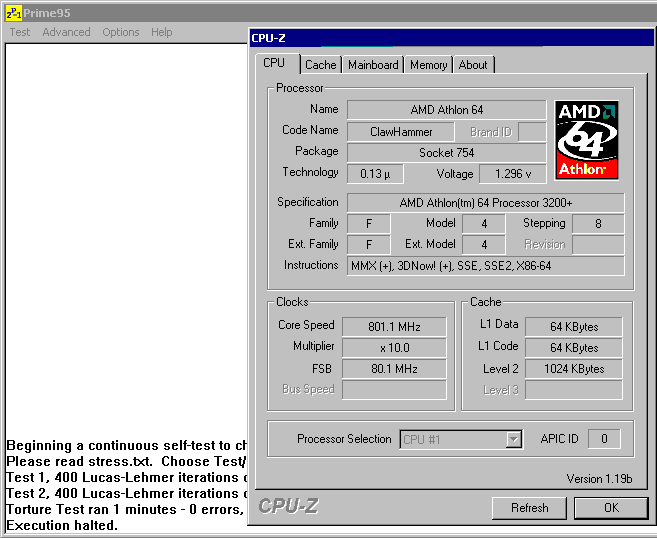Viewport: 657px width, 538px height.
Task: Click the Stepping value 8
Action: 598,224
